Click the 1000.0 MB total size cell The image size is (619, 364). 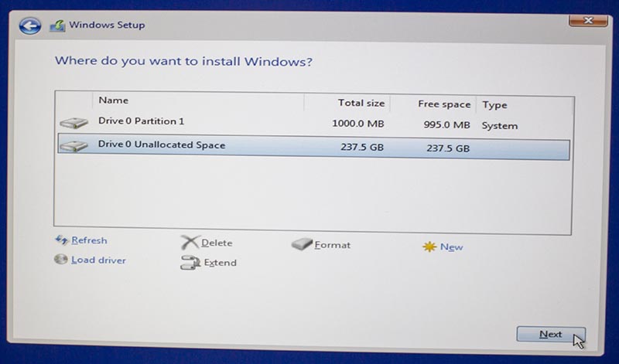358,124
